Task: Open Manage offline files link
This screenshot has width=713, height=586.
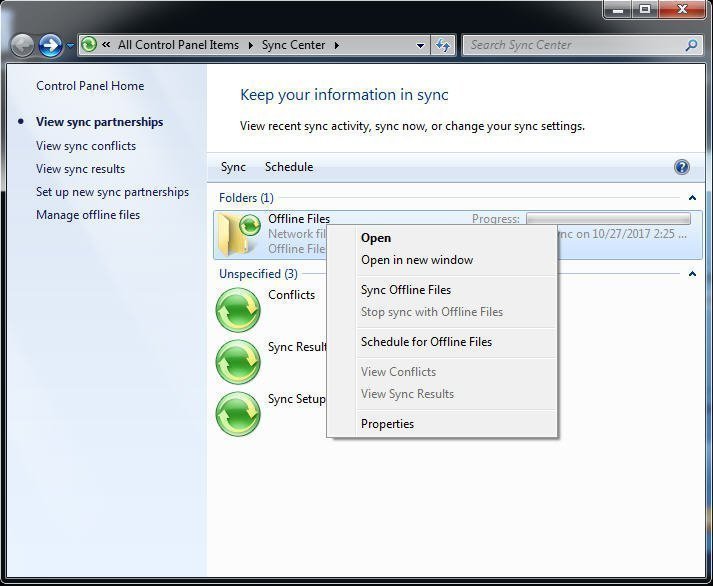Action: coord(88,215)
